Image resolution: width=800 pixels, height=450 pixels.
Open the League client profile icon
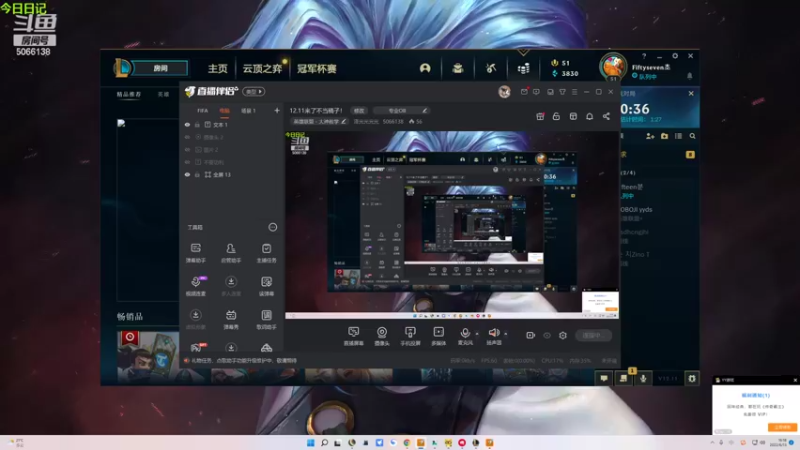pos(425,68)
